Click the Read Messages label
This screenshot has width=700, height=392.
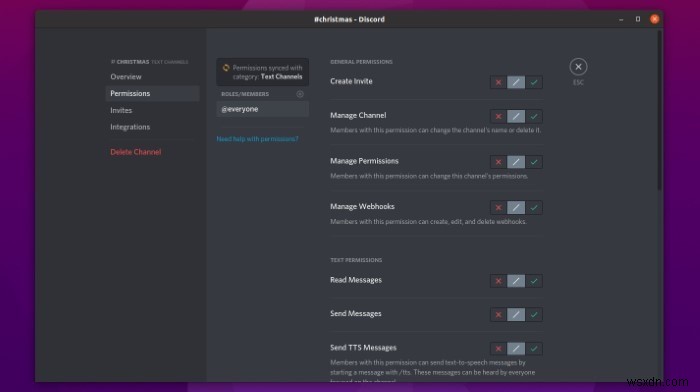(x=356, y=280)
